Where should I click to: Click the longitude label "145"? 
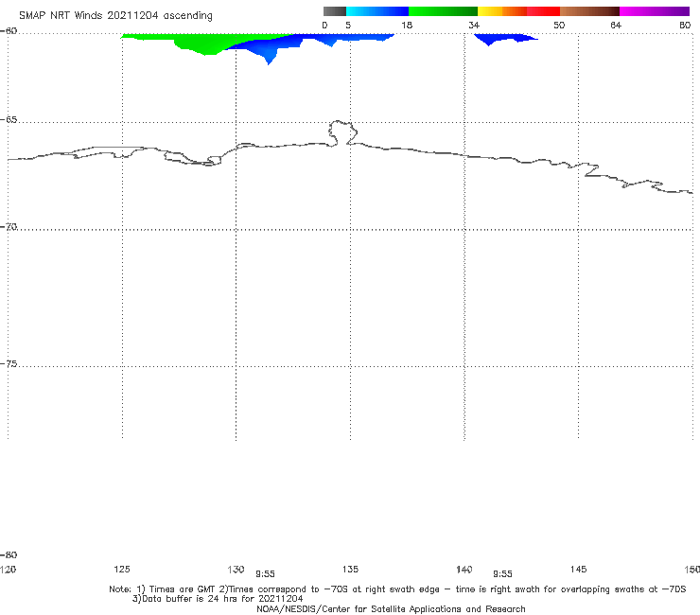point(579,569)
